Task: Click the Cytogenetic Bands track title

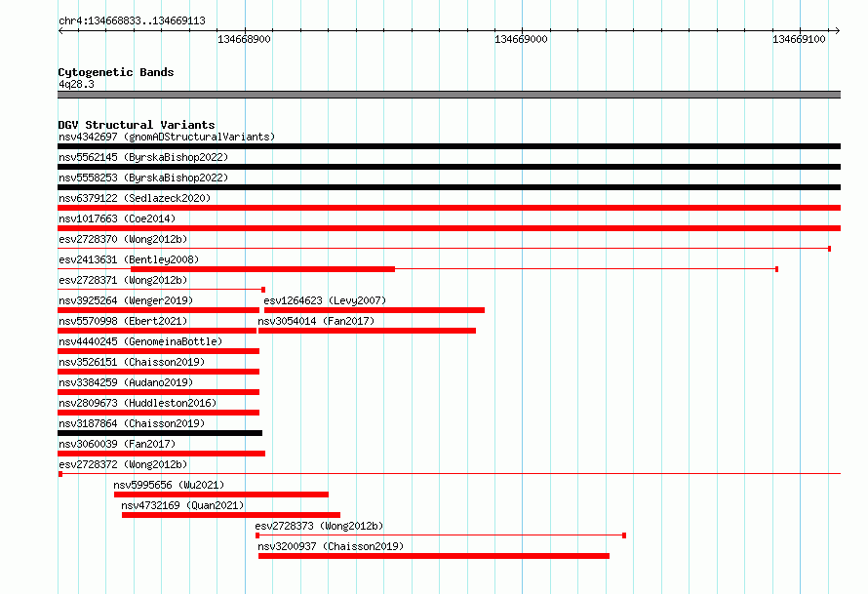Action: (116, 72)
